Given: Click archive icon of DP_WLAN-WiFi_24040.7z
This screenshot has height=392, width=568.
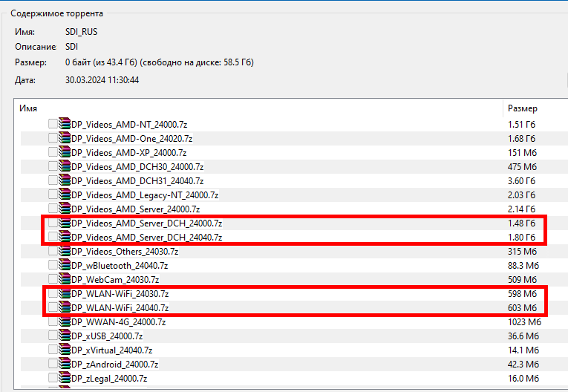Looking at the screenshot, I should click(65, 307).
